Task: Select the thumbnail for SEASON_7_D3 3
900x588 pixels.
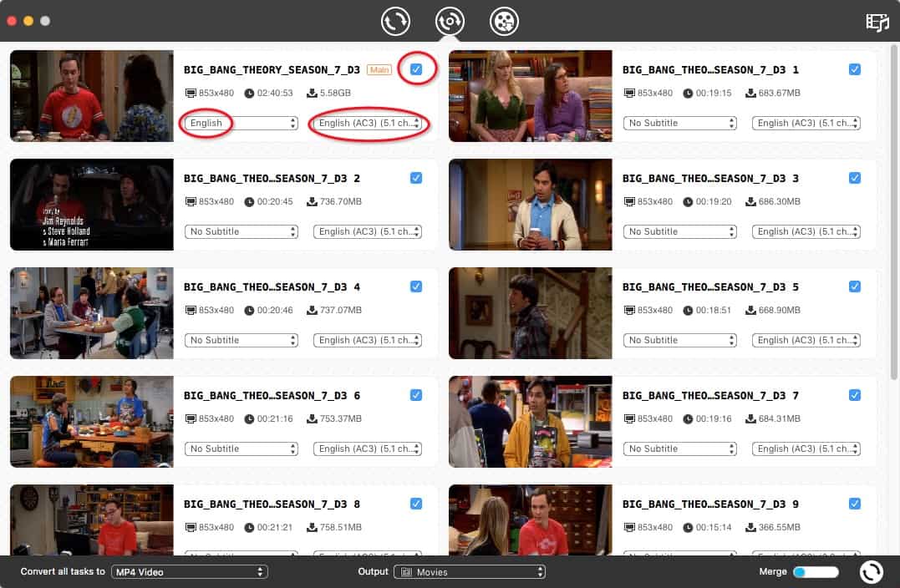Action: [531, 205]
